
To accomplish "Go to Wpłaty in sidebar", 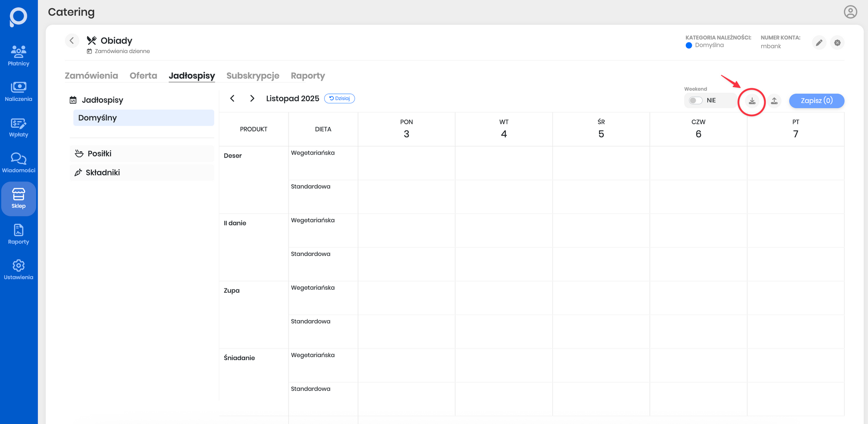I will point(19,127).
